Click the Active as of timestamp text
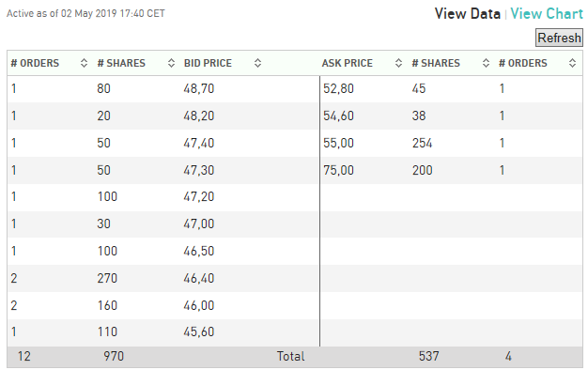Viewport: 588px width, 370px height. click(85, 13)
